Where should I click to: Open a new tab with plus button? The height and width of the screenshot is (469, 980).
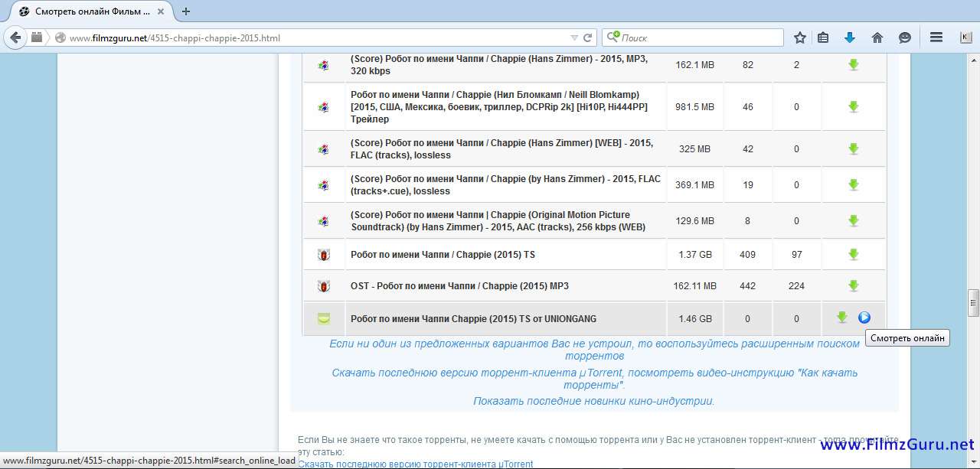click(186, 11)
